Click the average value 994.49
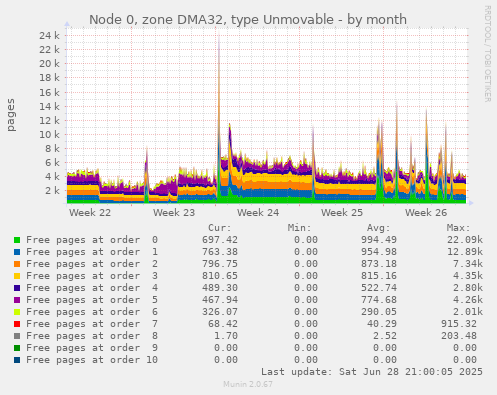This screenshot has width=497, height=395. pos(379,240)
